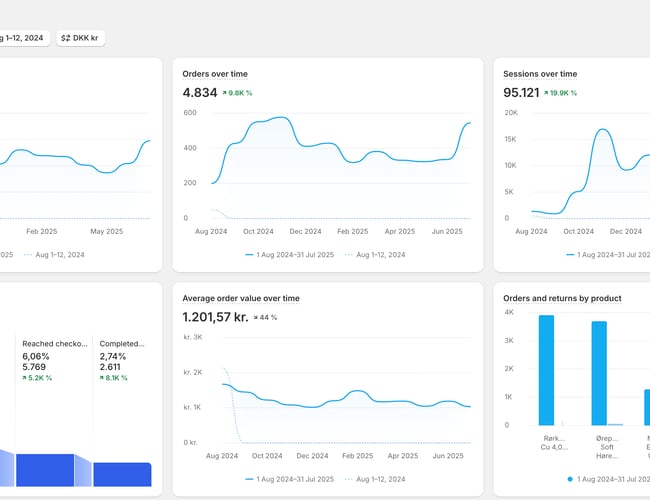Screen dimensions: 650x500
Task: Select the Completed funnel step bar
Action: click(122, 473)
